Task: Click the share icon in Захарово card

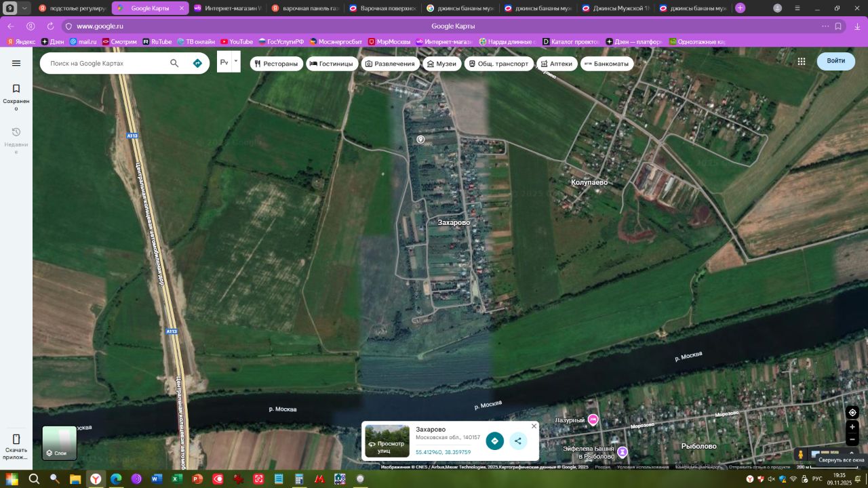Action: click(x=518, y=441)
